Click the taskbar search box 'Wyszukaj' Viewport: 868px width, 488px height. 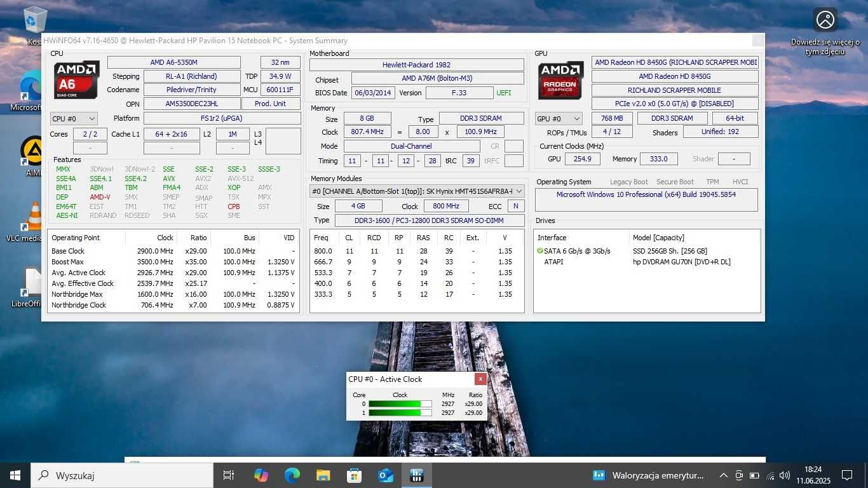(122, 475)
